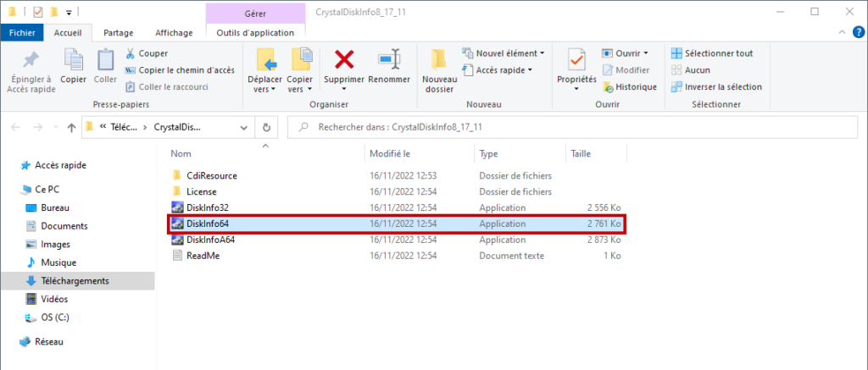Switch to the Affichage tab
The height and width of the screenshot is (370, 868).
[174, 33]
